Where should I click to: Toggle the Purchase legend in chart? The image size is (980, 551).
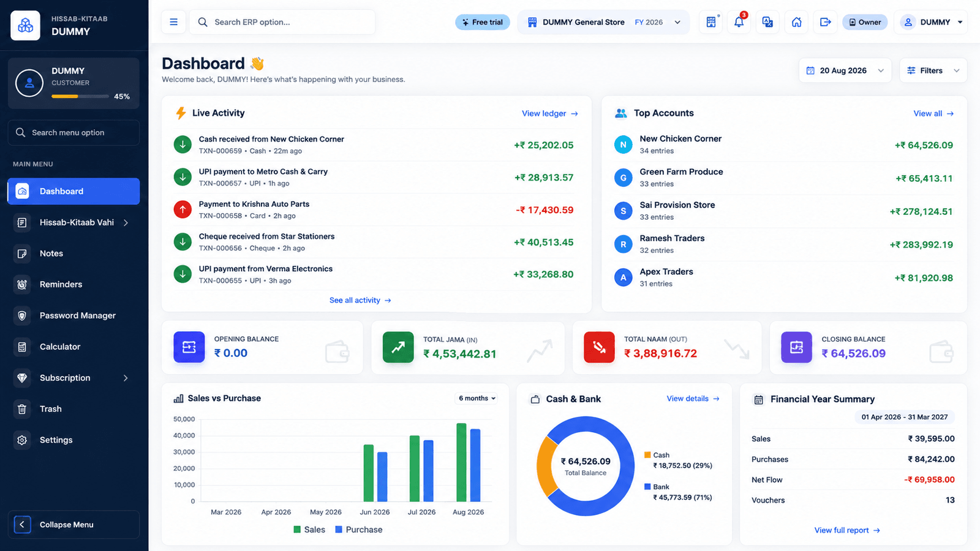(x=359, y=530)
